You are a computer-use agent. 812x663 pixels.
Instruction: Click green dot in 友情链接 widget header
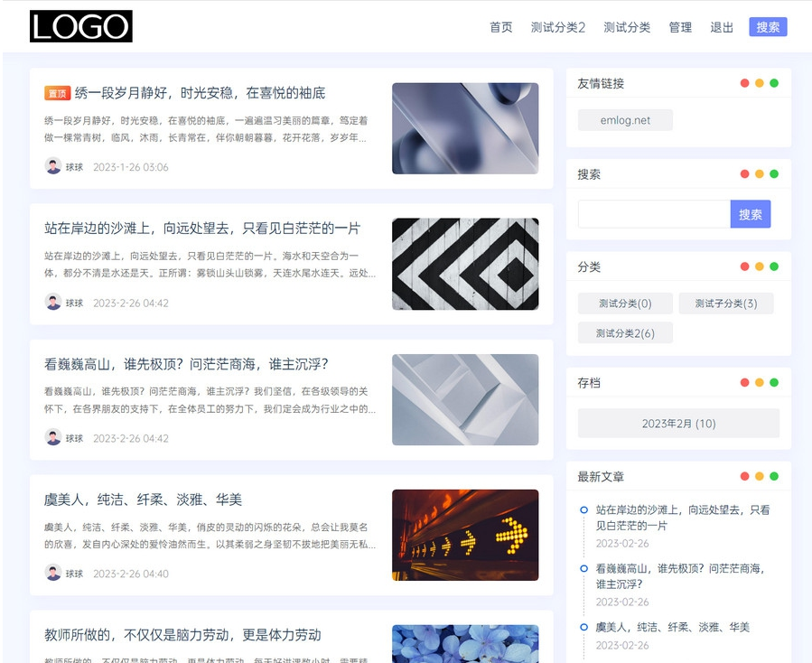coord(774,83)
